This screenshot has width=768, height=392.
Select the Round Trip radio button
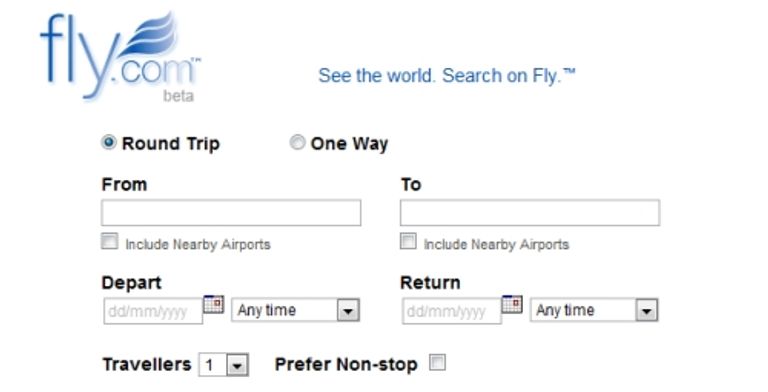108,143
